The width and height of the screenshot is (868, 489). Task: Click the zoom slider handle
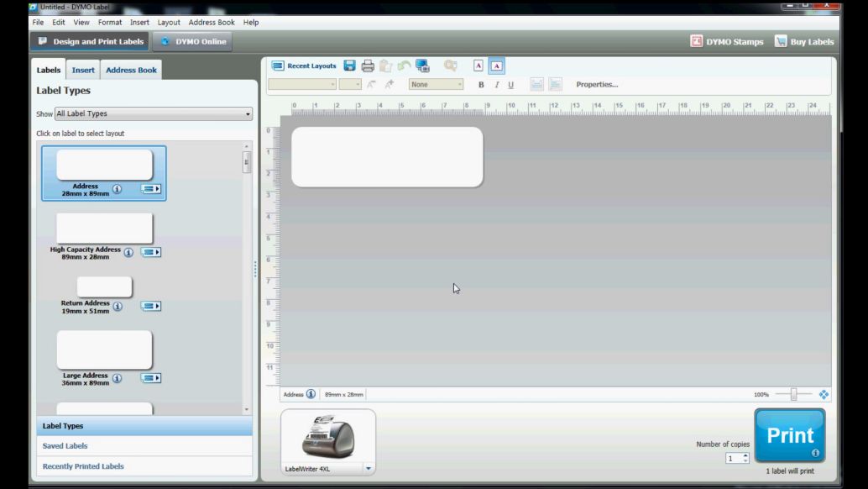(793, 394)
